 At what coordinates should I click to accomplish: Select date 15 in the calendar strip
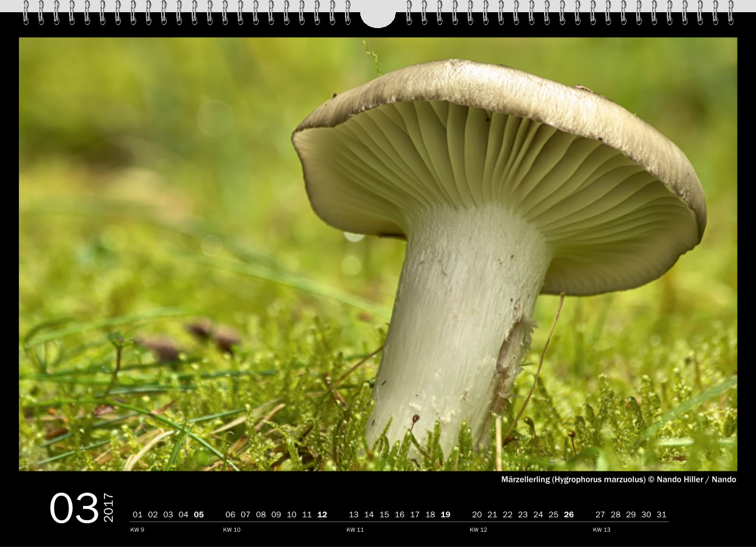pyautogui.click(x=384, y=515)
